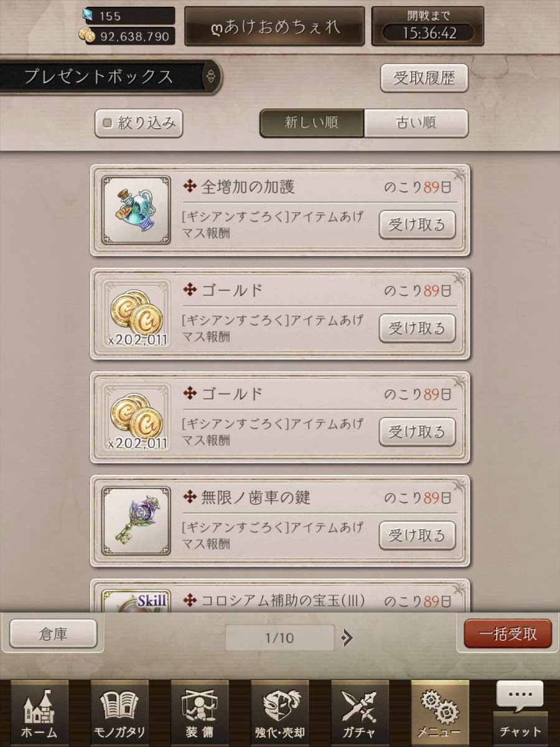Viewport: 560px width, 747px height.
Task: Open the メニュー gears icon
Action: click(440, 713)
